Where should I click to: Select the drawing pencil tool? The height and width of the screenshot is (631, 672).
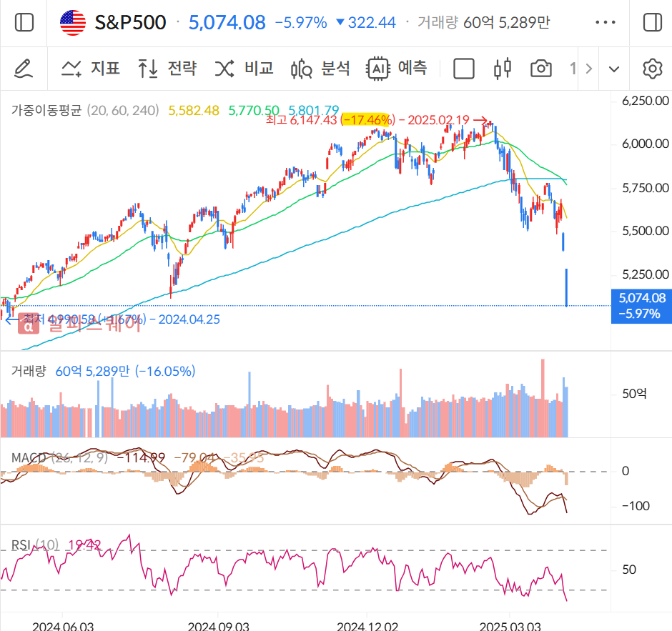point(24,69)
